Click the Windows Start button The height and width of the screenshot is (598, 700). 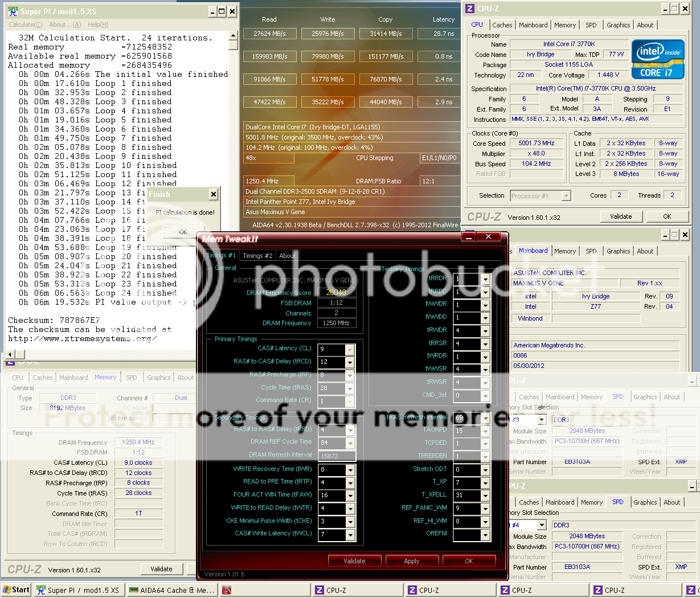click(x=16, y=590)
